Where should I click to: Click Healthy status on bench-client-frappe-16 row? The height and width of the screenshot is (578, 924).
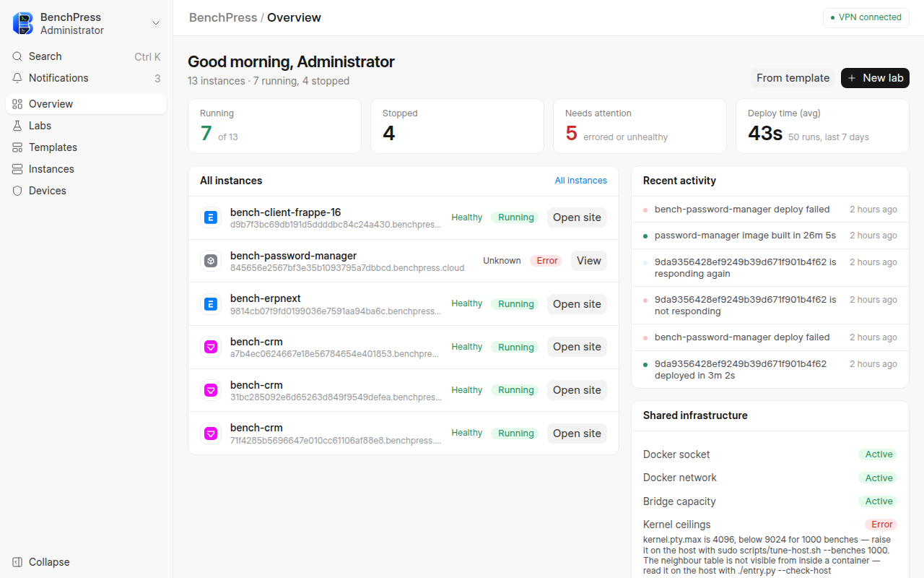coord(467,217)
